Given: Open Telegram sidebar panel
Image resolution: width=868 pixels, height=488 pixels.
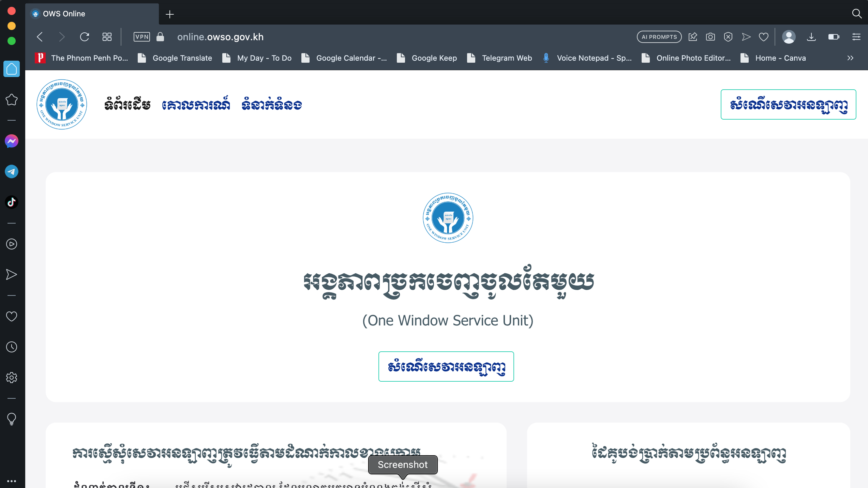Looking at the screenshot, I should point(12,171).
